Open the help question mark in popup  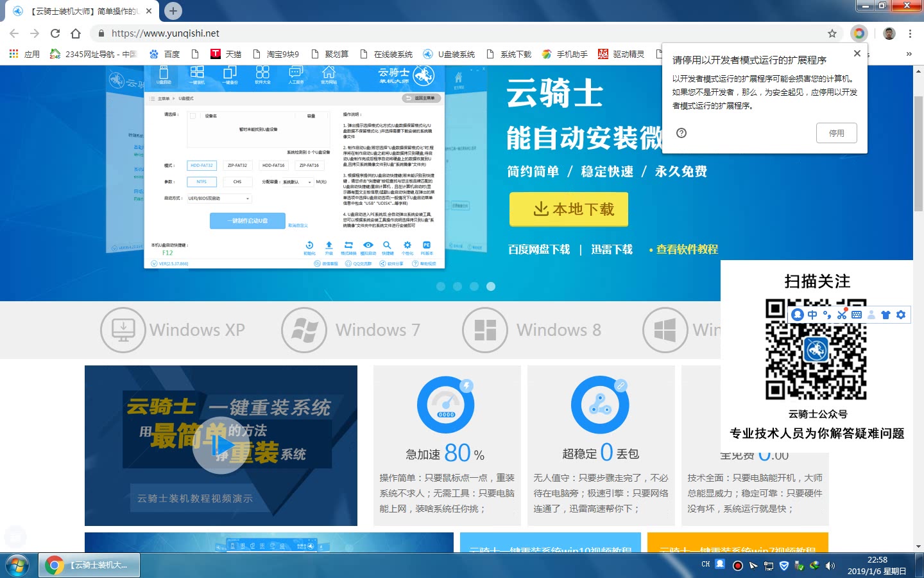tap(681, 133)
